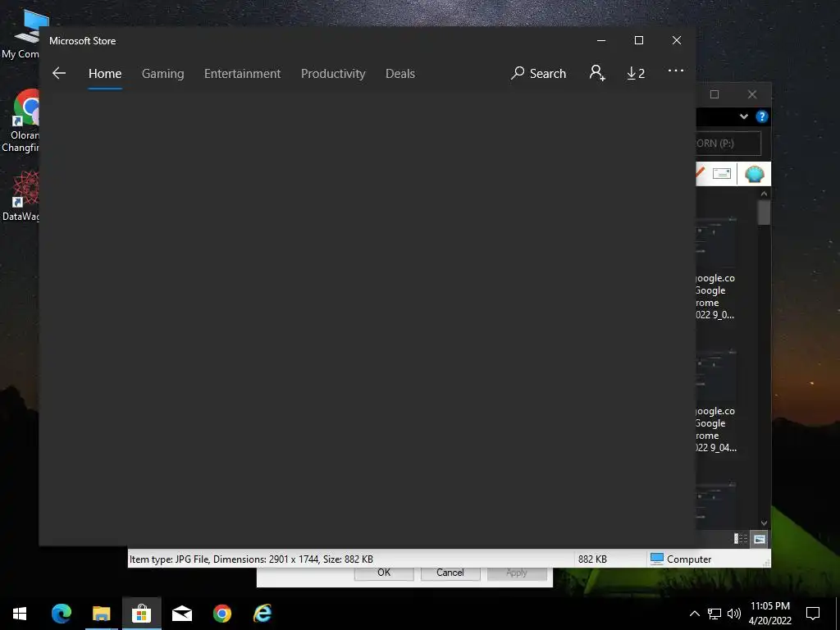Open Internet Explorer from the taskbar
The height and width of the screenshot is (630, 840).
pos(262,614)
